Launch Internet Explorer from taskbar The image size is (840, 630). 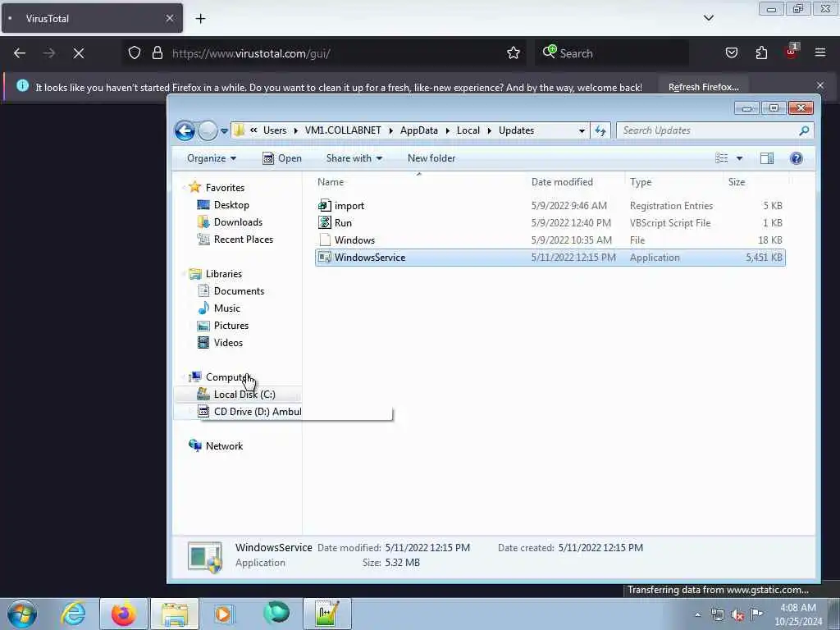coord(73,614)
